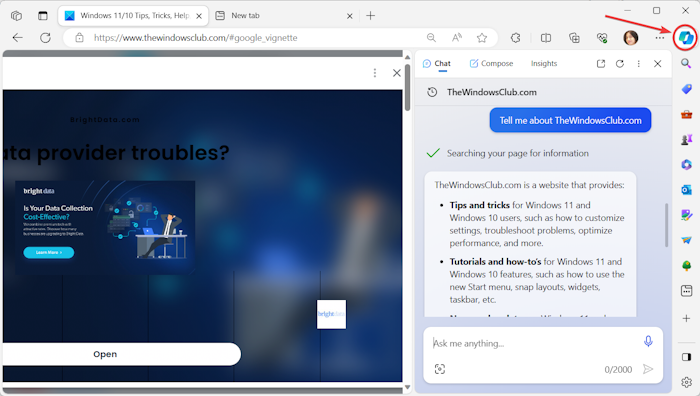Open the Search sidebar icon
The width and height of the screenshot is (700, 396).
(x=686, y=63)
